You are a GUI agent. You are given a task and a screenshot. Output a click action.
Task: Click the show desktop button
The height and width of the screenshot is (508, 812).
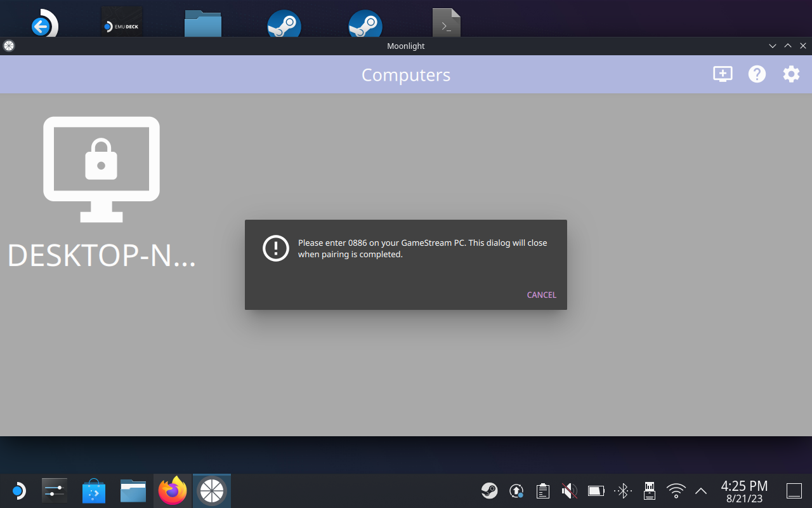pyautogui.click(x=794, y=491)
